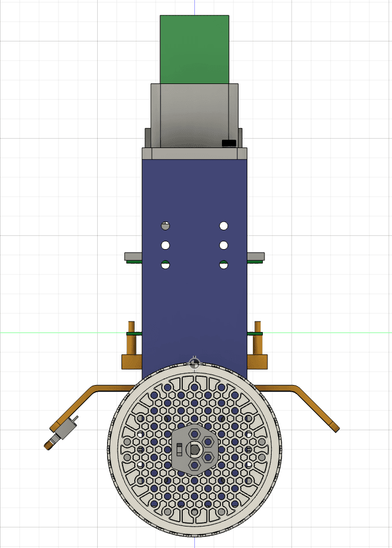Click the middle-right hole in the blue plate

pyautogui.click(x=224, y=245)
